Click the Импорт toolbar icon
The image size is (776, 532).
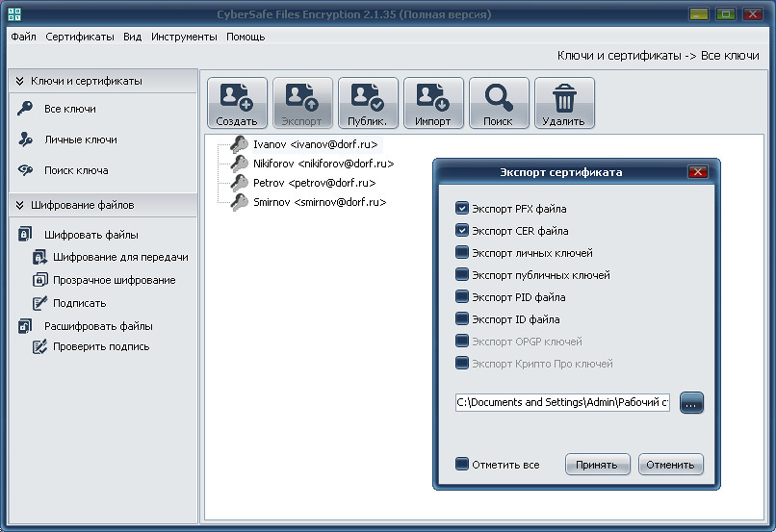[x=433, y=103]
